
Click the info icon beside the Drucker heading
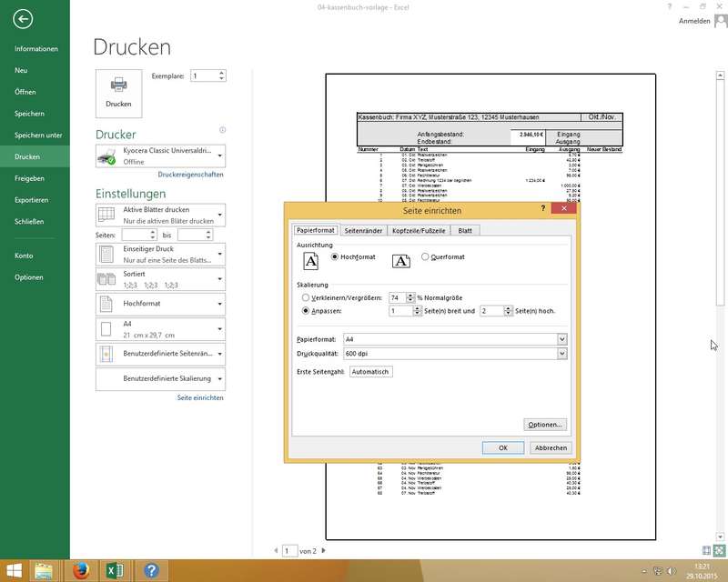point(222,130)
